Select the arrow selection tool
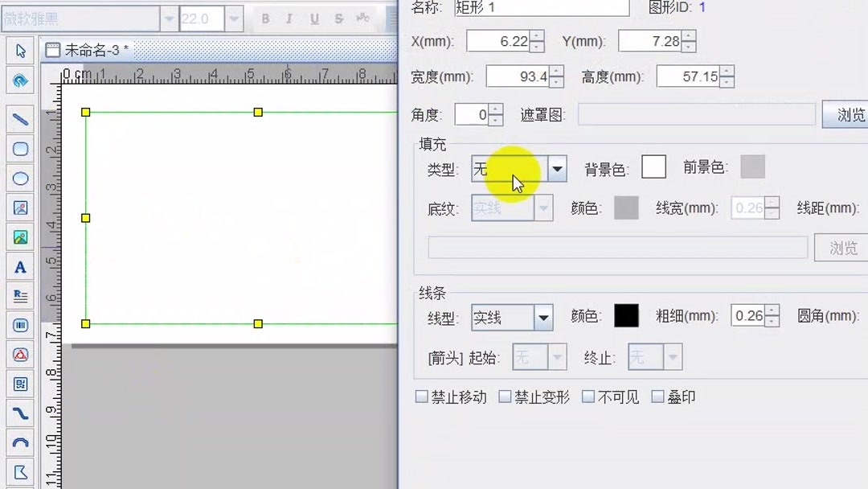The image size is (868, 489). tap(19, 50)
